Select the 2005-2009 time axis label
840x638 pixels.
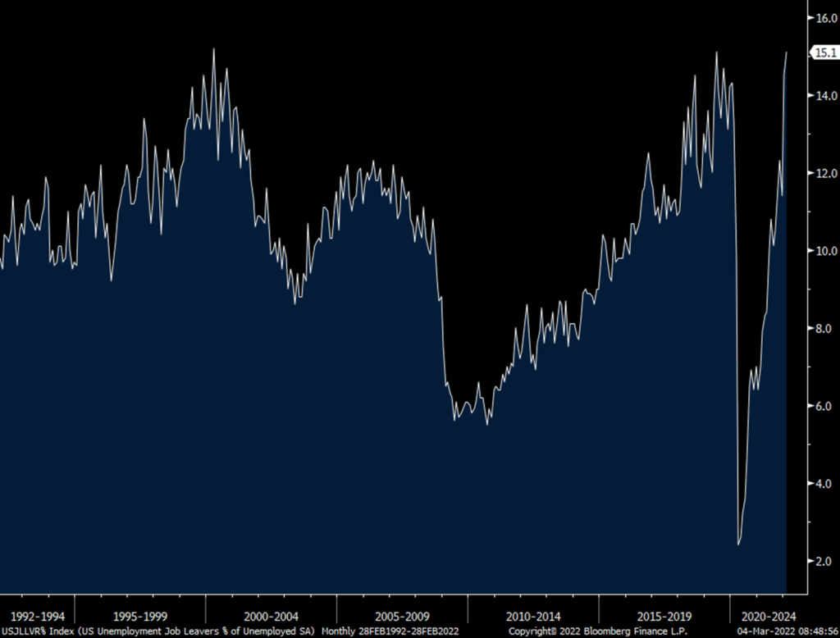[x=402, y=617]
